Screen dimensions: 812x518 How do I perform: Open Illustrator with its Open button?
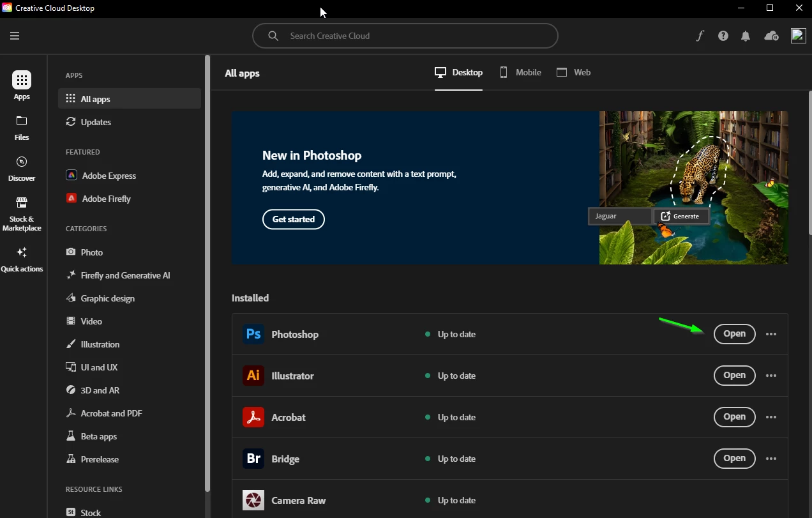click(x=734, y=376)
